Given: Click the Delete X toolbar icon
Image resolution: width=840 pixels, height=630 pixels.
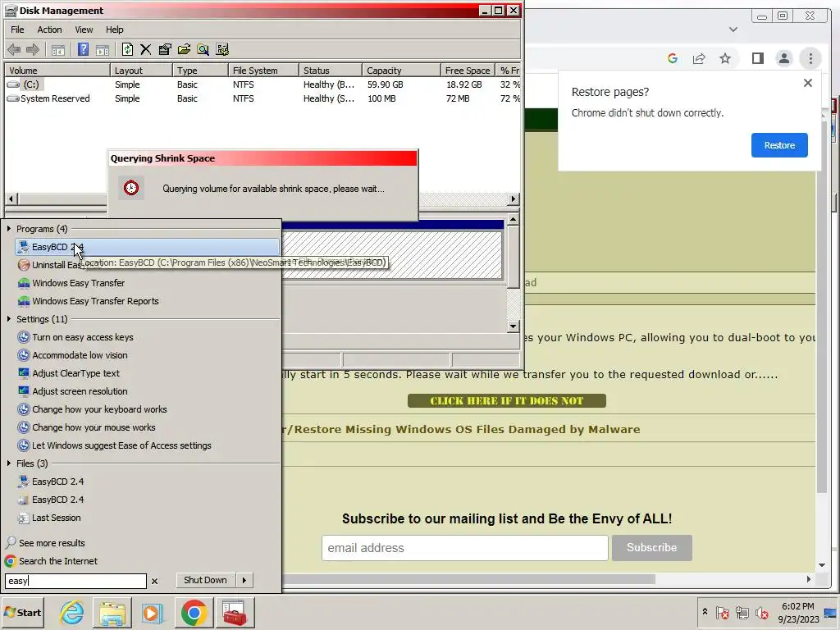Looking at the screenshot, I should 146,50.
